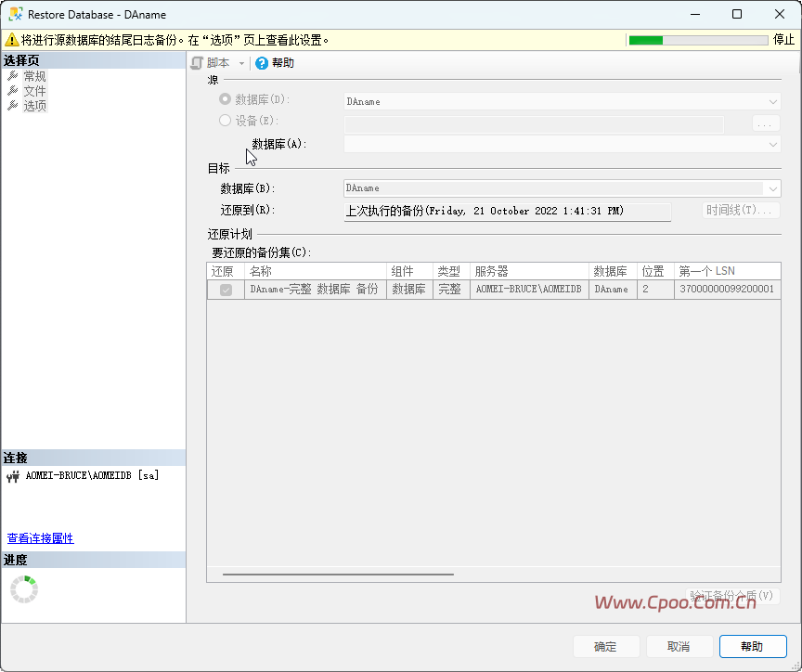Click the 停止 button next to progress bar
Screen dimensions: 802x672
783,40
